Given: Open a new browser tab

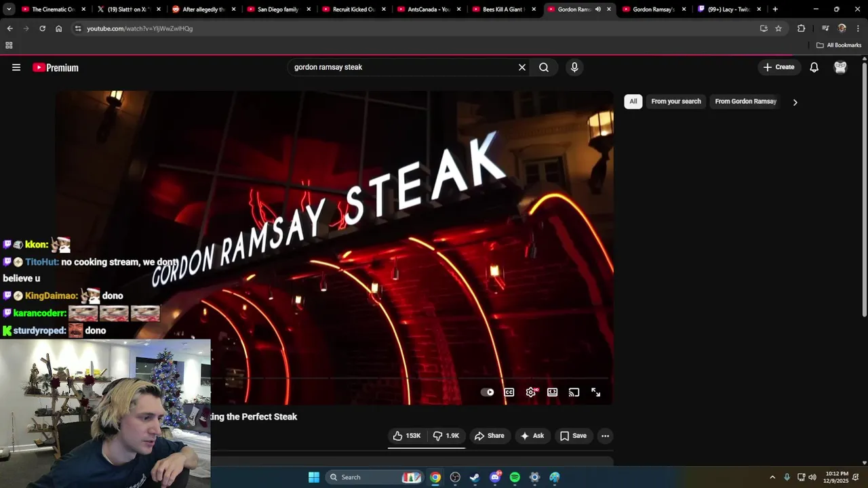Looking at the screenshot, I should 775,9.
